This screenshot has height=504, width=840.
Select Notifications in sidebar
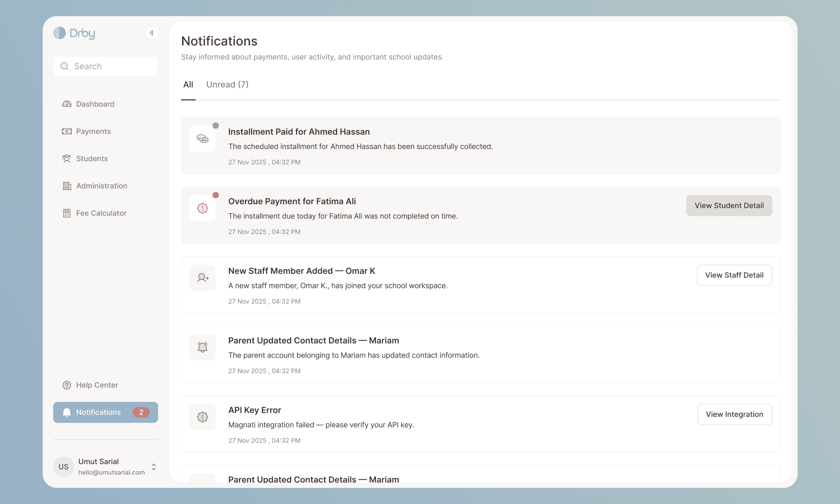(x=98, y=412)
